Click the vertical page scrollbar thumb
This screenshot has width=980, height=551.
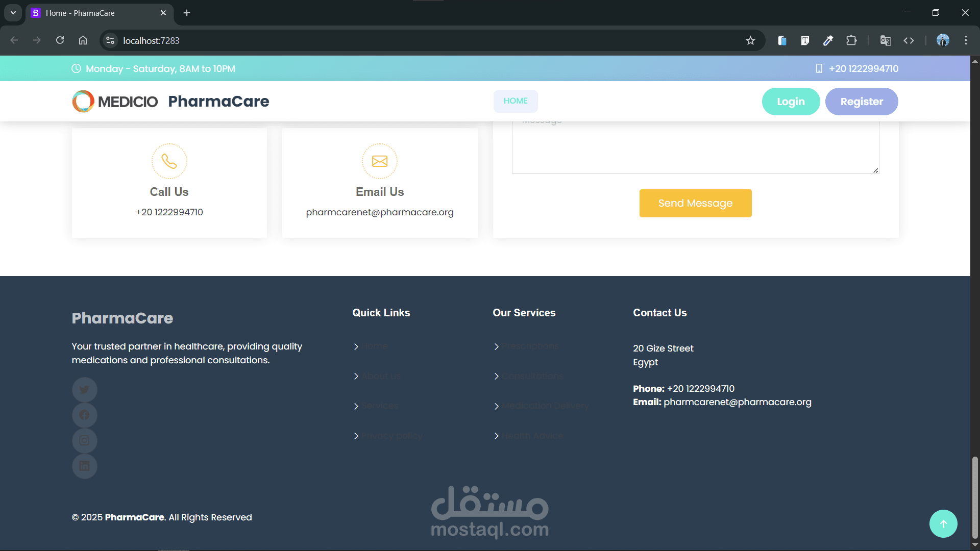pyautogui.click(x=975, y=497)
